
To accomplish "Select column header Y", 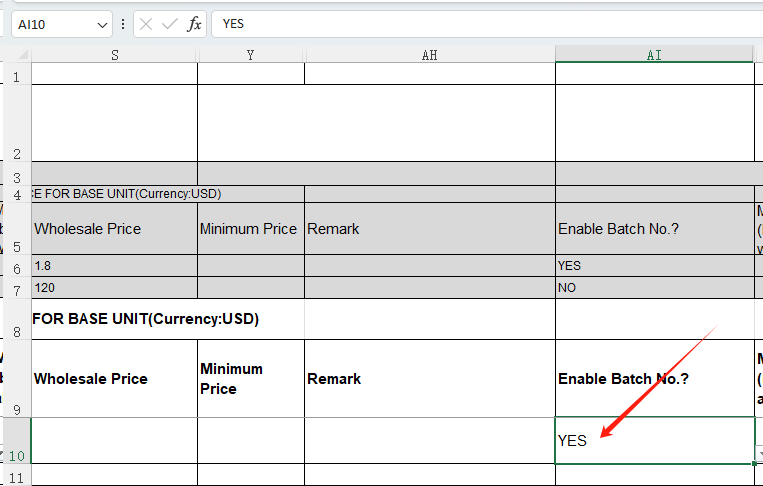I will point(250,55).
